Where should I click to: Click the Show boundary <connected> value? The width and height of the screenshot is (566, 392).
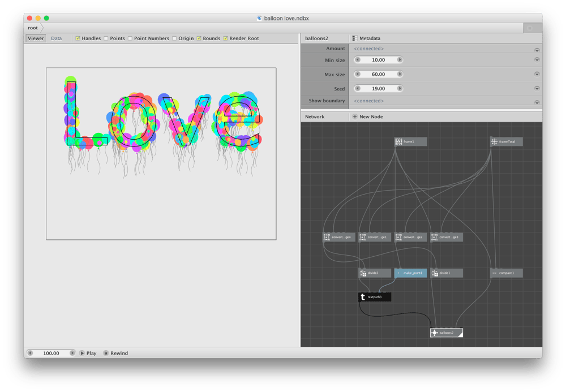368,101
